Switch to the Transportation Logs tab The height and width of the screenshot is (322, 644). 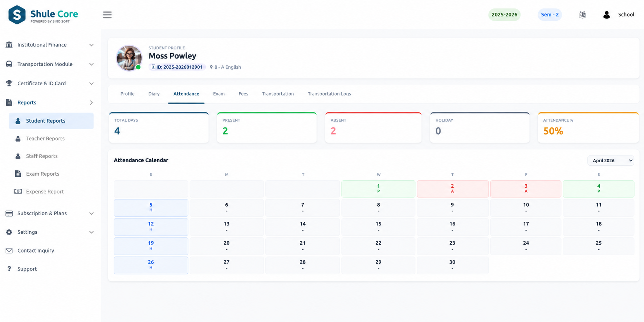coord(329,94)
